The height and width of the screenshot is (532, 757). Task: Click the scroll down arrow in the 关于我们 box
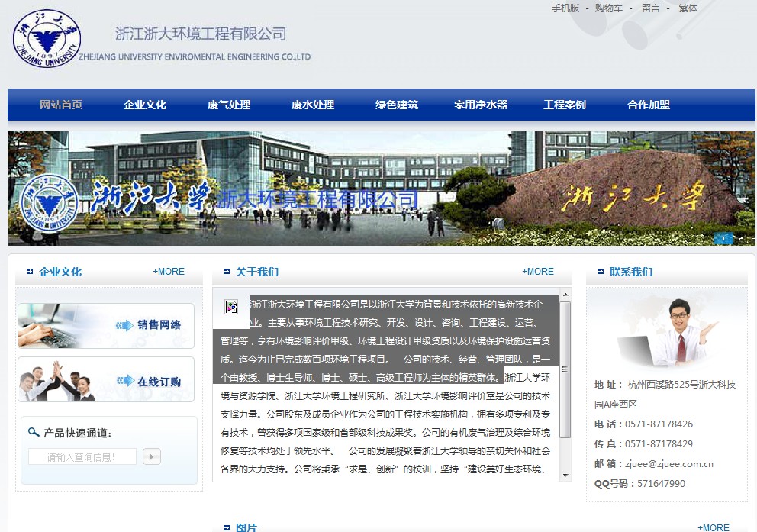565,475
